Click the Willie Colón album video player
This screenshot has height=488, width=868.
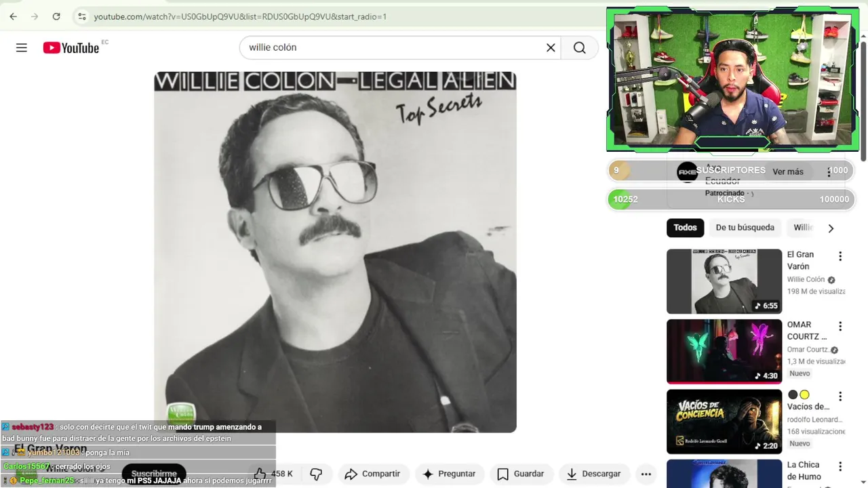coord(335,251)
